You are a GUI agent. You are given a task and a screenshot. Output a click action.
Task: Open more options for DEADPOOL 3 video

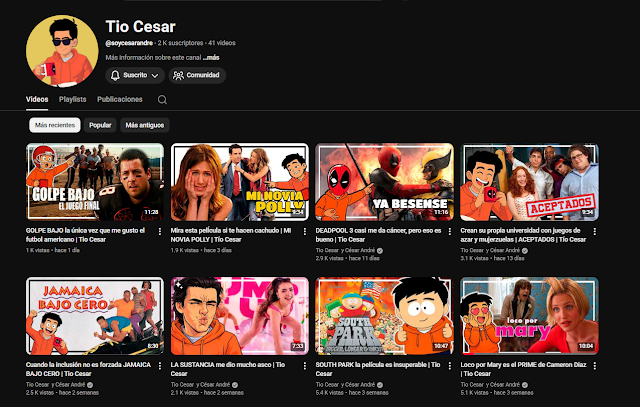pyautogui.click(x=449, y=231)
